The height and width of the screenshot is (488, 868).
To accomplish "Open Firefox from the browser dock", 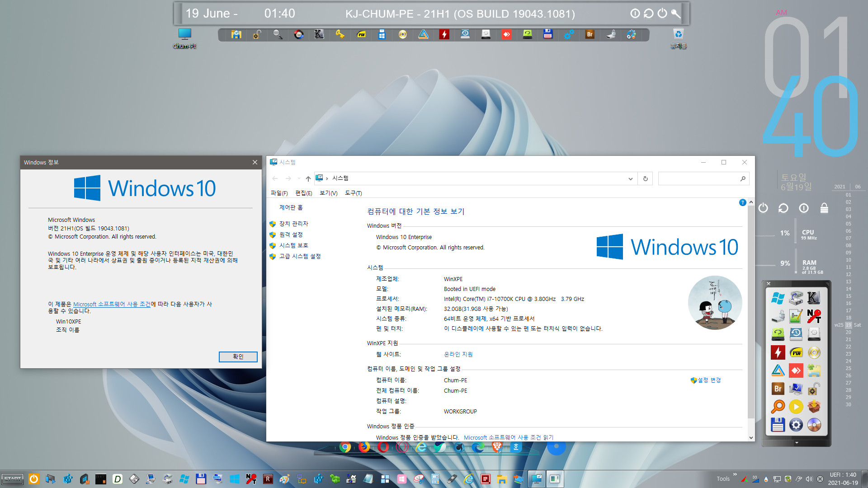I will click(364, 447).
